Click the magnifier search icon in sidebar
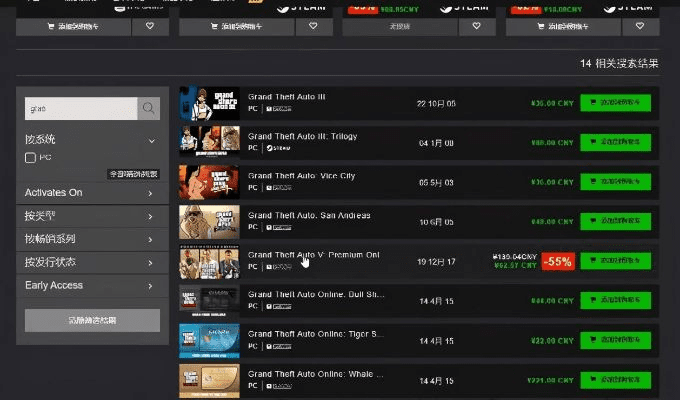The height and width of the screenshot is (400, 680). (149, 108)
